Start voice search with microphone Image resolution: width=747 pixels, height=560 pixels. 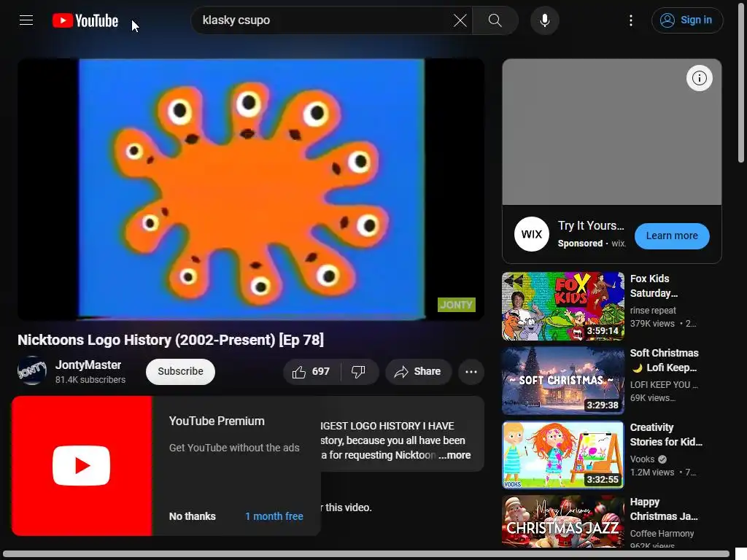(544, 20)
